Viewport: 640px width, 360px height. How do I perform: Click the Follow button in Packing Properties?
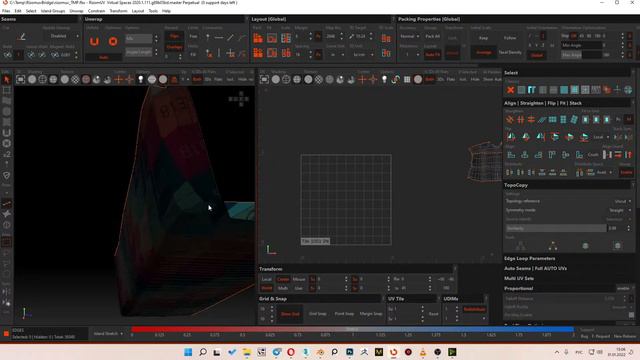[510, 38]
